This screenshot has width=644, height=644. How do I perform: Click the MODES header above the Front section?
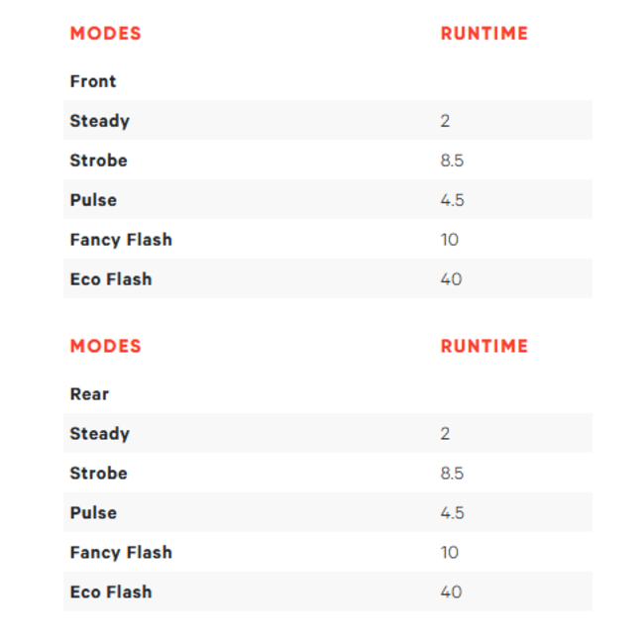point(105,34)
